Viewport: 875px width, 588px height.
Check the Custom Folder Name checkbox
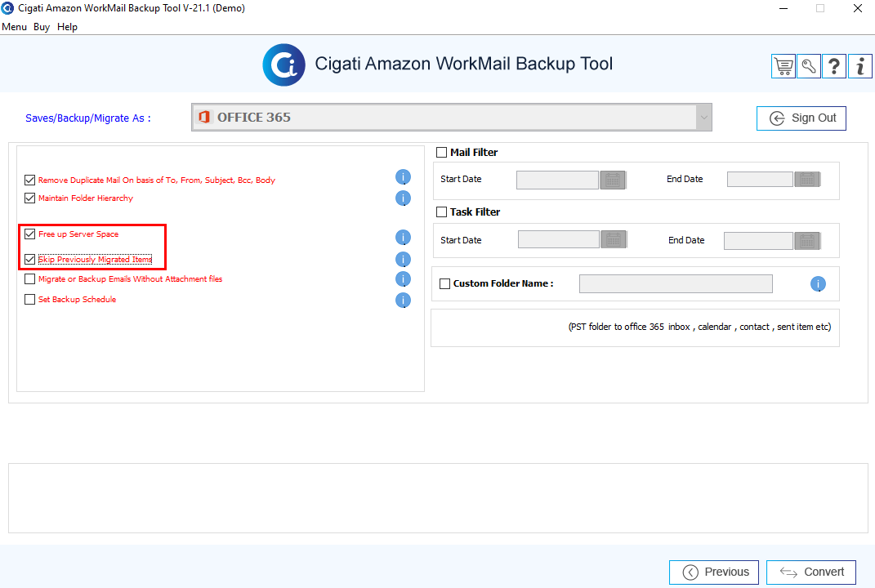click(444, 284)
